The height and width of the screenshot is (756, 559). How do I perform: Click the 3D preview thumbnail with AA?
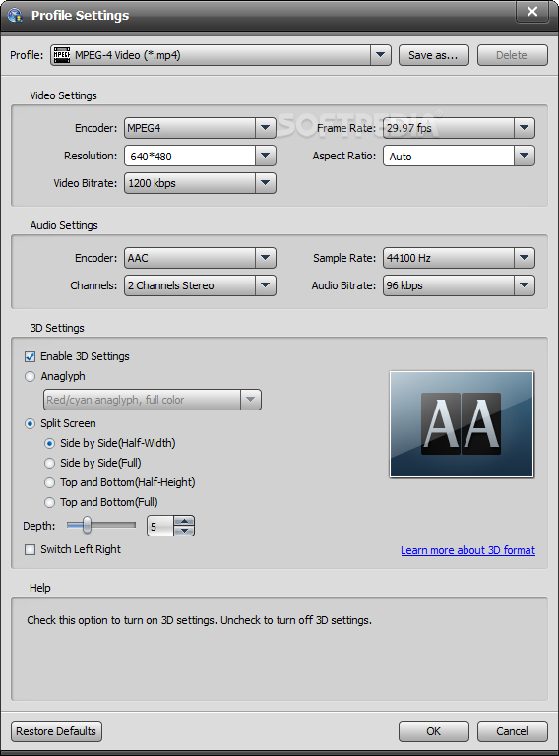pos(462,424)
